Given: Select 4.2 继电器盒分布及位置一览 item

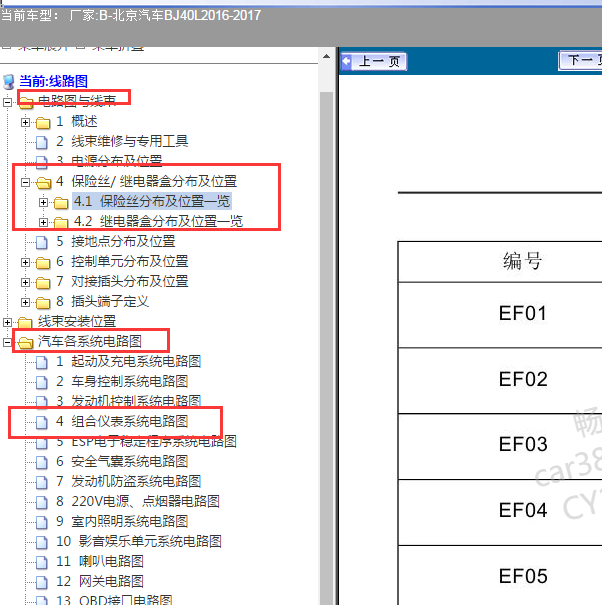Looking at the screenshot, I should 158,221.
